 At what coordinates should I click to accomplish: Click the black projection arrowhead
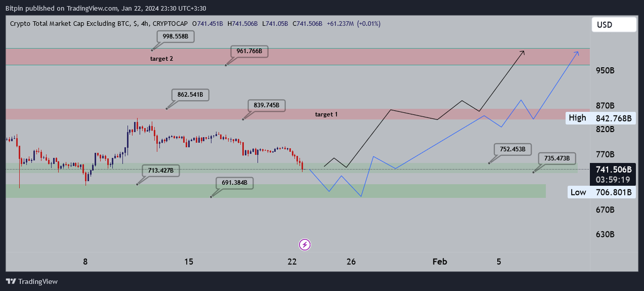[x=523, y=52]
